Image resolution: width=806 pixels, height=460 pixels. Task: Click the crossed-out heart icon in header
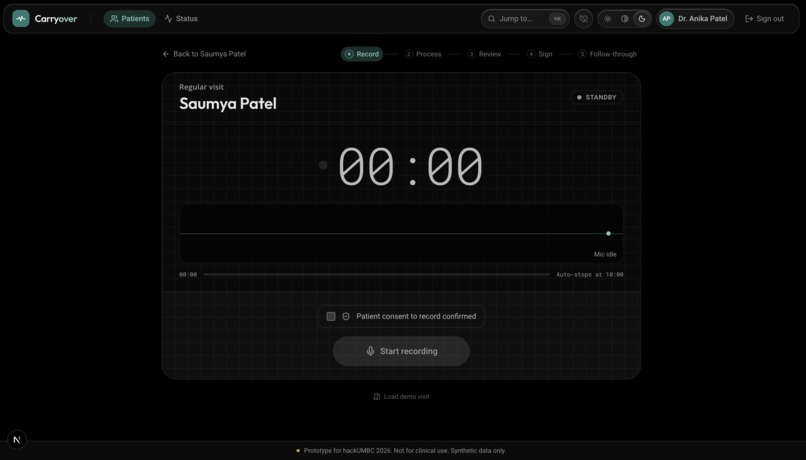[583, 19]
